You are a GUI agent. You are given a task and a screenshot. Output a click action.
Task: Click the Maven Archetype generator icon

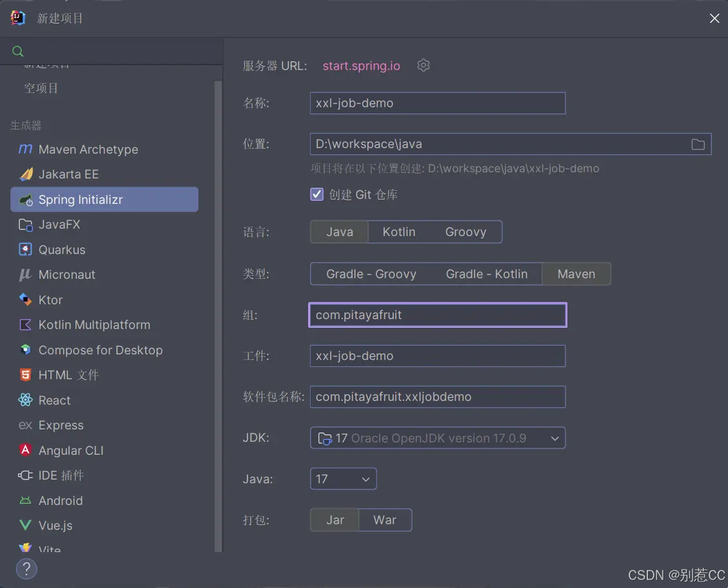[25, 149]
